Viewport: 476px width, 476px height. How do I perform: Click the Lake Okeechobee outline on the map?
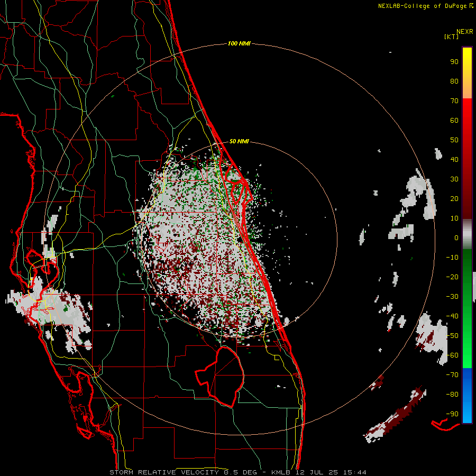(x=221, y=377)
